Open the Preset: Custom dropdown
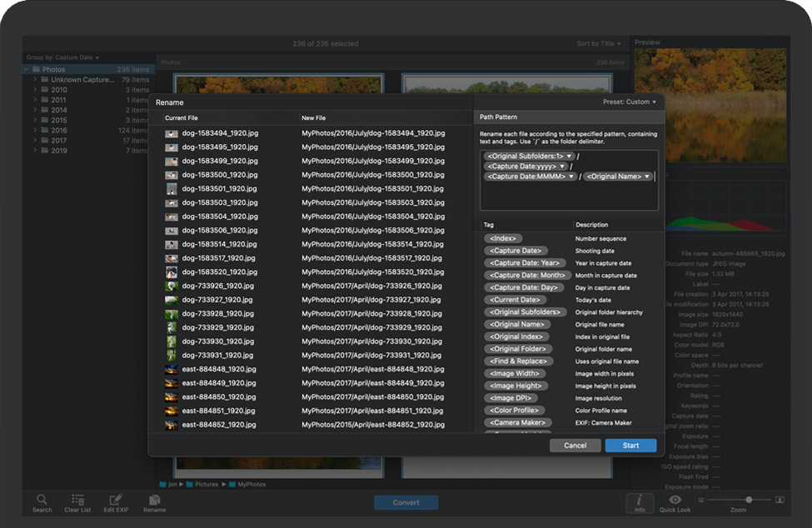The image size is (812, 528). [x=630, y=102]
